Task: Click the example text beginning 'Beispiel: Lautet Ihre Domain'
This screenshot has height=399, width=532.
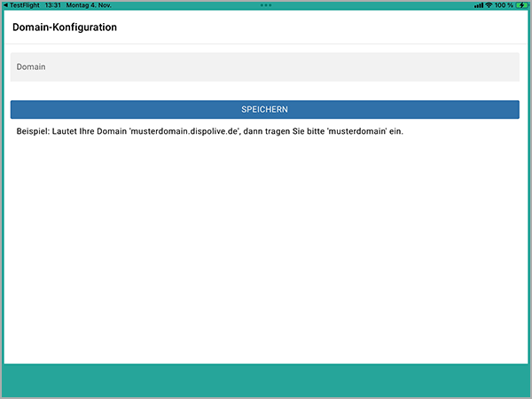Action: click(209, 131)
